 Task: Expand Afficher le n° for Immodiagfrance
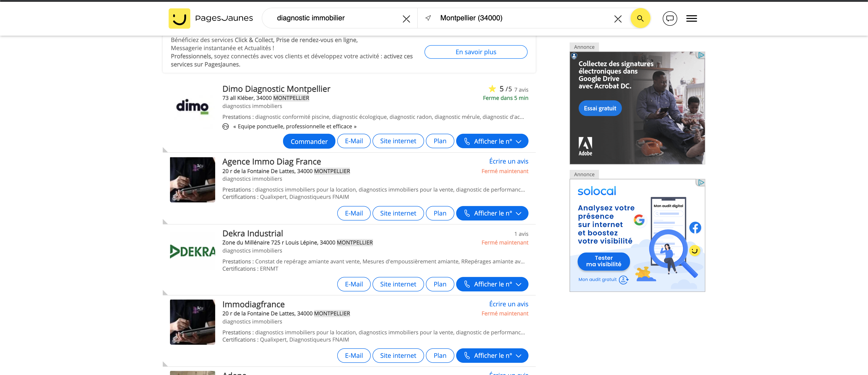point(492,356)
